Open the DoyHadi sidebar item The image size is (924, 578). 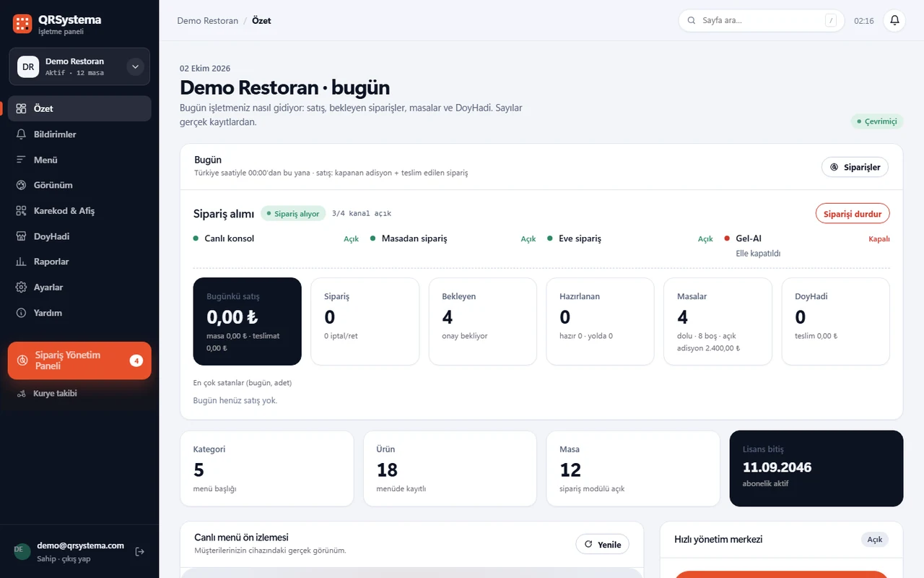[x=79, y=236]
